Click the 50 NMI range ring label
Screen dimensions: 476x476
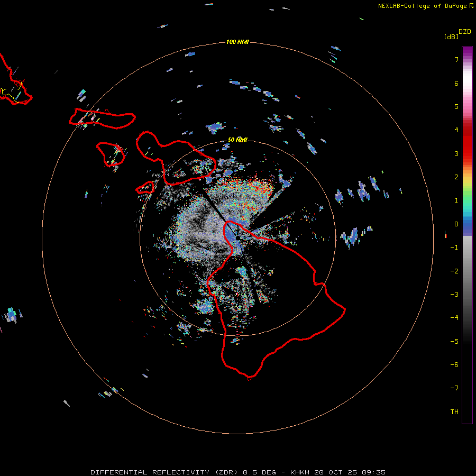[x=237, y=140]
